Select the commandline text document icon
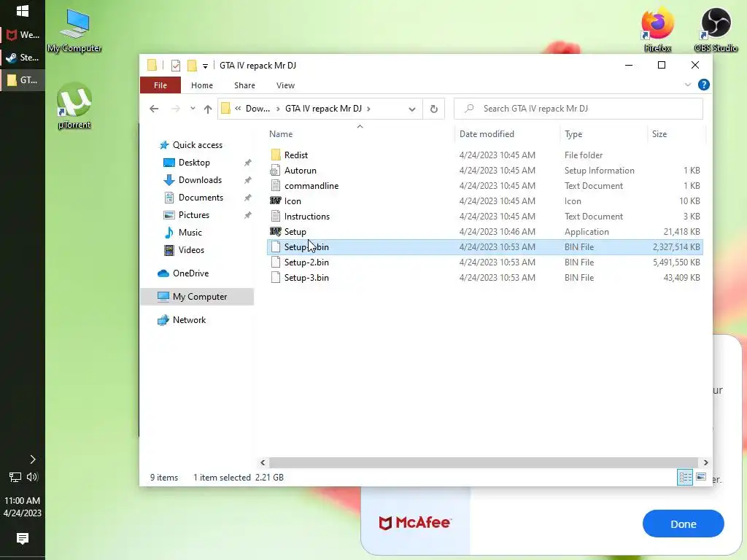Viewport: 747px width, 560px height. (x=275, y=186)
